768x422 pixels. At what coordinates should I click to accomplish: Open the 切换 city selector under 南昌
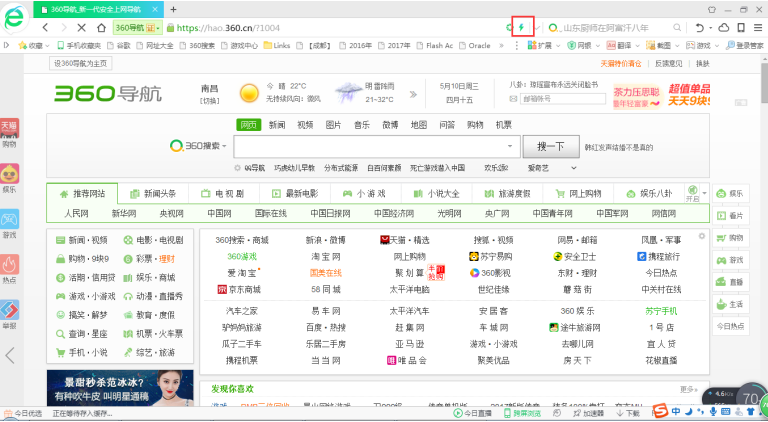tap(209, 101)
